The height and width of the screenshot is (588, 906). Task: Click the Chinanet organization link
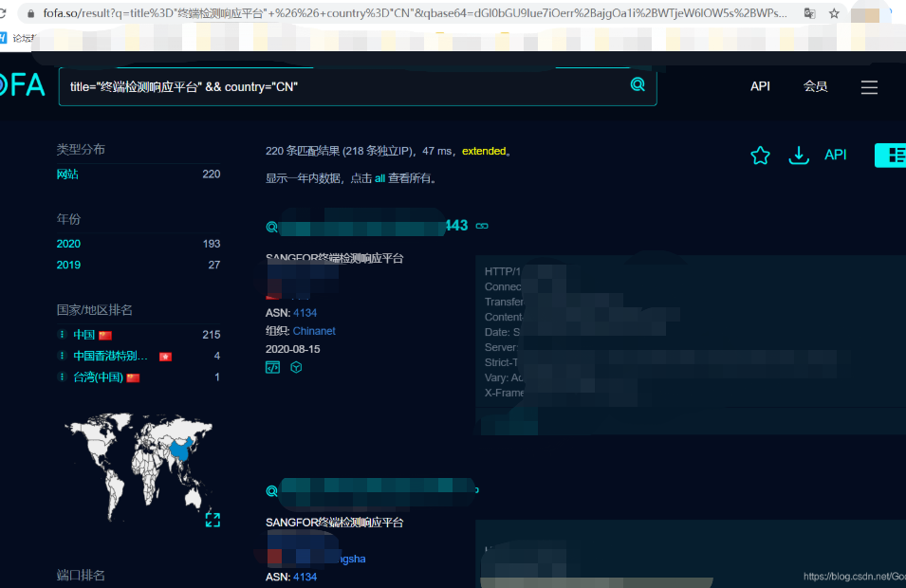tap(314, 331)
